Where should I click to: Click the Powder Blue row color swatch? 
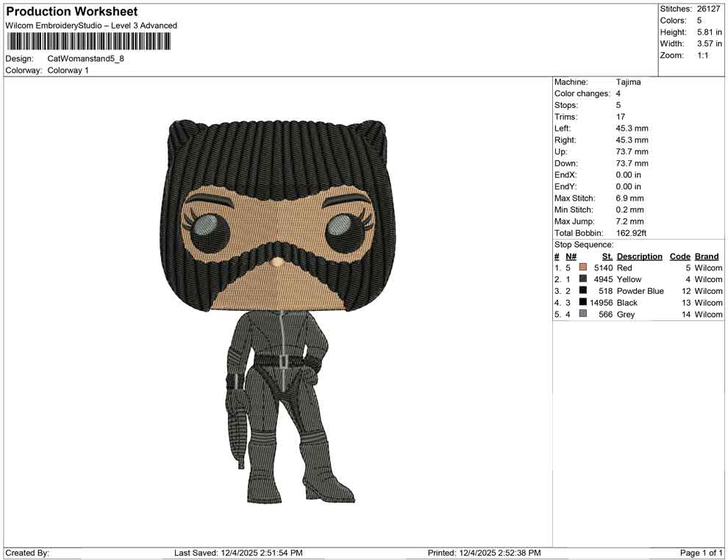click(x=582, y=290)
